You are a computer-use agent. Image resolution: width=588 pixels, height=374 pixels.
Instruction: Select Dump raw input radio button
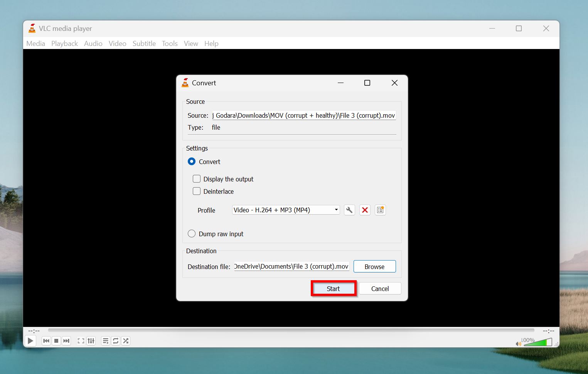coord(192,234)
